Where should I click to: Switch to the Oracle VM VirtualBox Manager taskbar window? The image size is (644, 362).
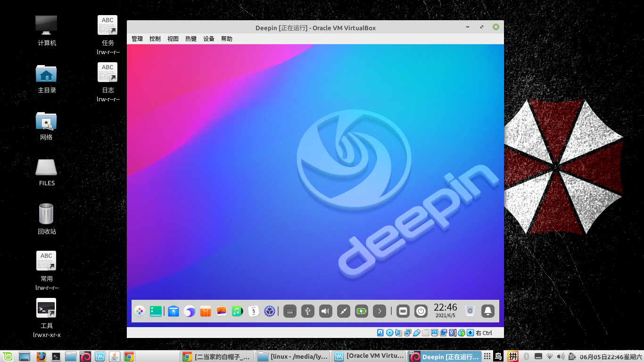click(x=369, y=356)
